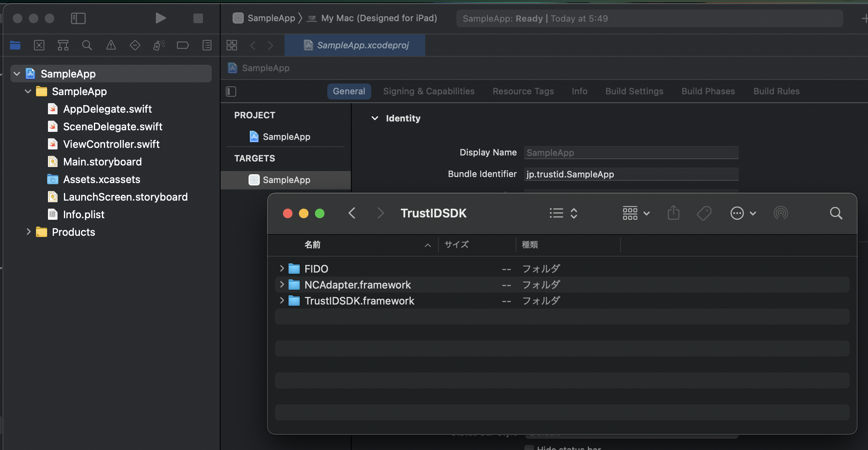Screen dimensions: 868x450
Task: Open the Info tab
Action: (579, 91)
